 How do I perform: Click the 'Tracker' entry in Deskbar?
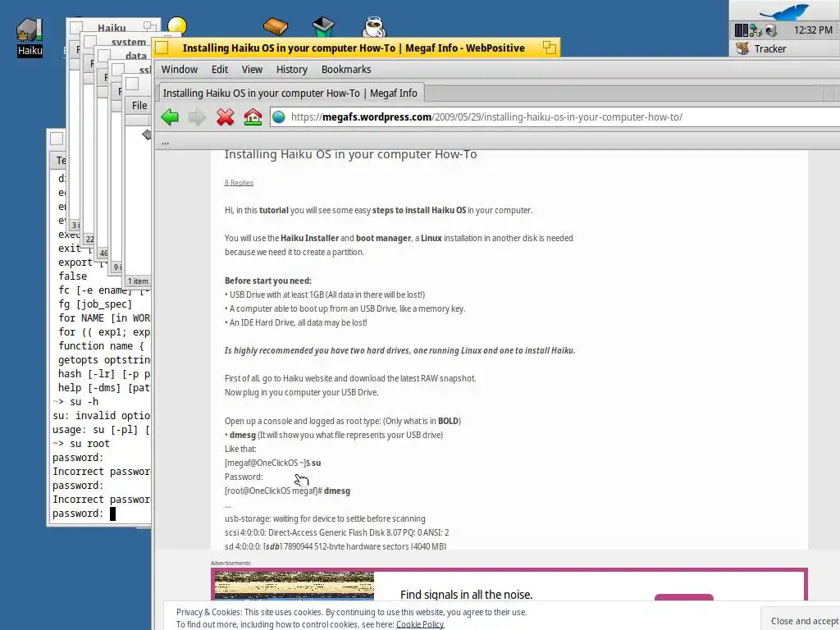click(784, 48)
